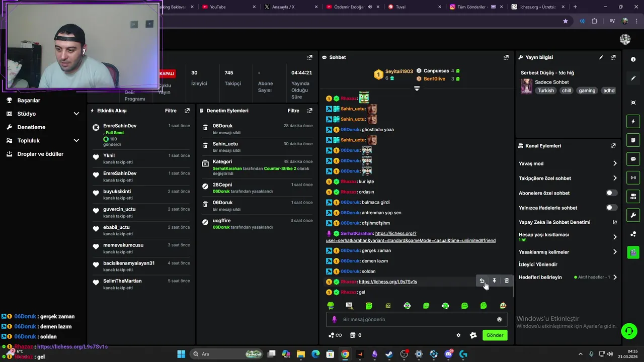644x362 pixels.
Task: Expand Yavaş mod options
Action: click(615, 163)
